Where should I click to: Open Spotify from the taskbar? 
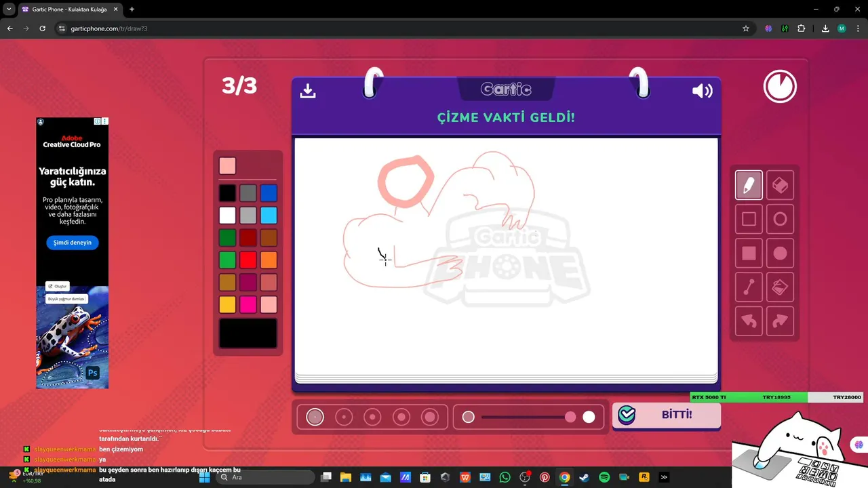(x=604, y=477)
